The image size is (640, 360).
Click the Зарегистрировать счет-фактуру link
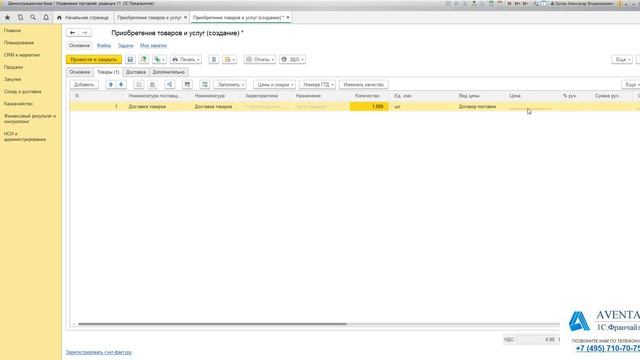(99, 352)
